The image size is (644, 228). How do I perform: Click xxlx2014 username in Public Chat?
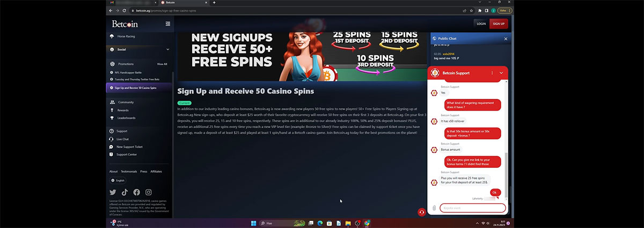(x=449, y=54)
